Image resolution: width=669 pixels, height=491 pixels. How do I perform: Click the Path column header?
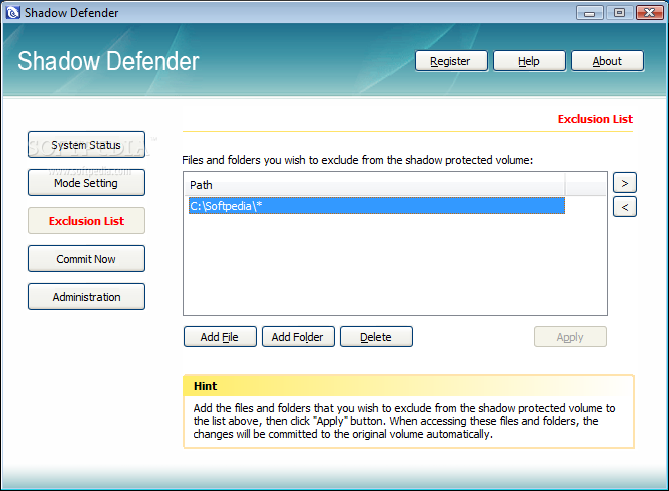377,185
